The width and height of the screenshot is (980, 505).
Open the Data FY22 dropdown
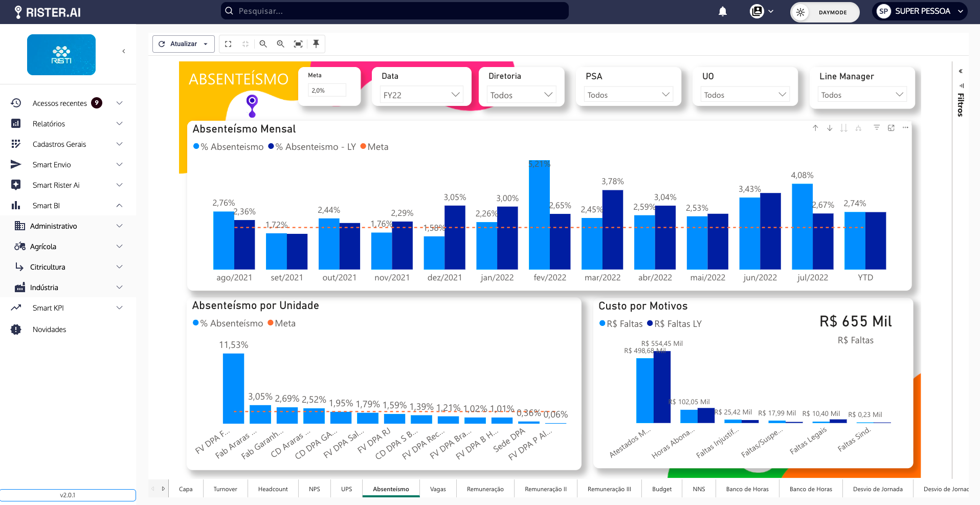click(421, 95)
